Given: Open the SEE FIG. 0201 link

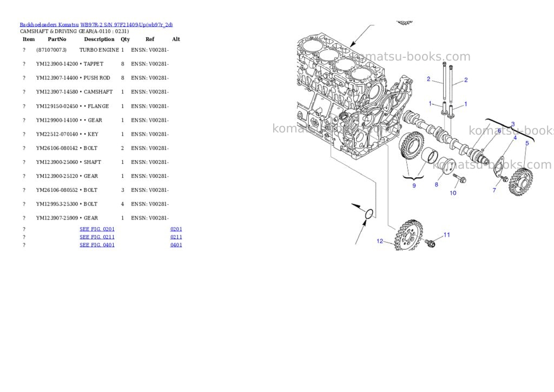Looking at the screenshot, I should tap(97, 229).
